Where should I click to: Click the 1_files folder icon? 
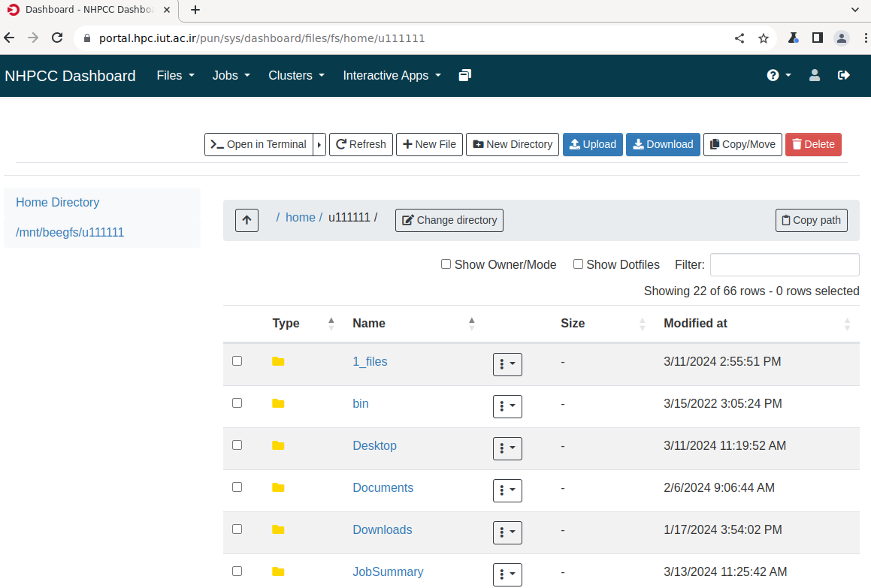(278, 361)
